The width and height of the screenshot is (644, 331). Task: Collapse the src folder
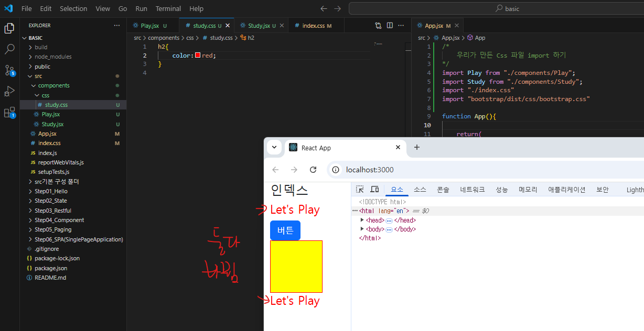point(73,76)
